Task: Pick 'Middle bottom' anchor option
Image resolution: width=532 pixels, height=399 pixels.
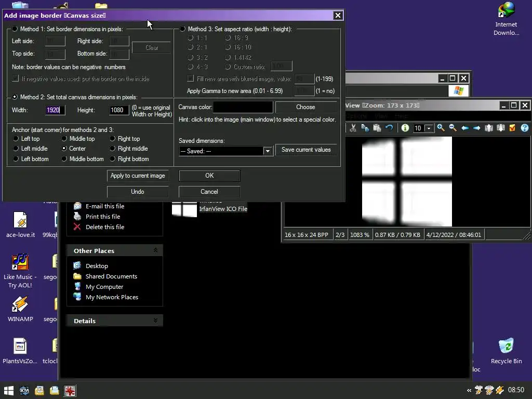Action: click(64, 159)
